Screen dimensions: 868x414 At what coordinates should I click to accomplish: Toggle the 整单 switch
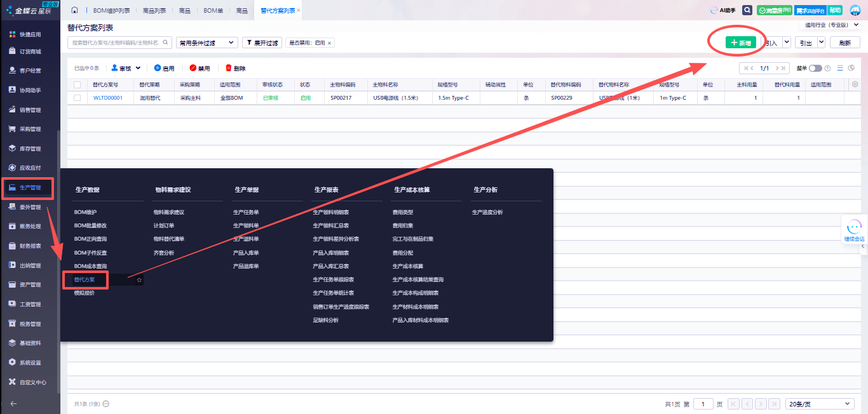[x=815, y=69]
